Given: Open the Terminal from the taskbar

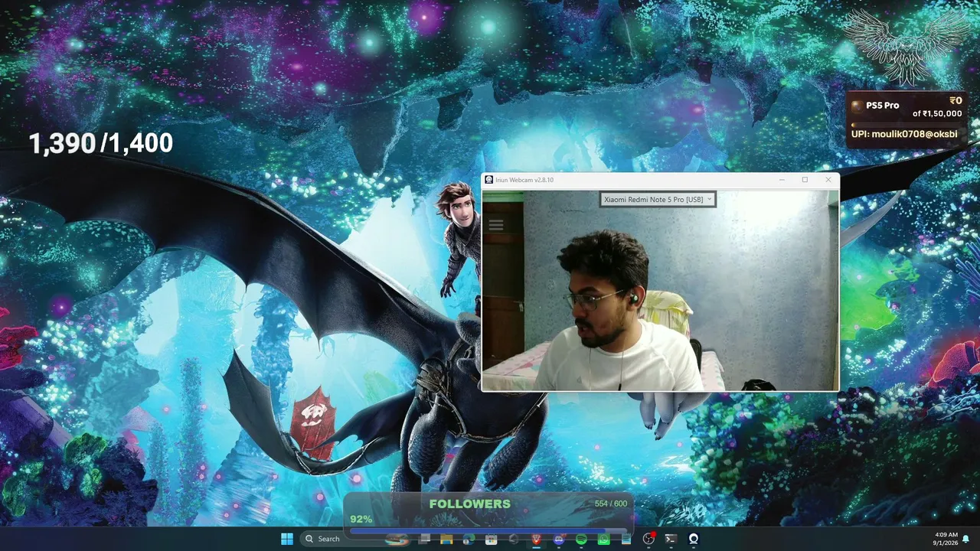Looking at the screenshot, I should click(671, 539).
